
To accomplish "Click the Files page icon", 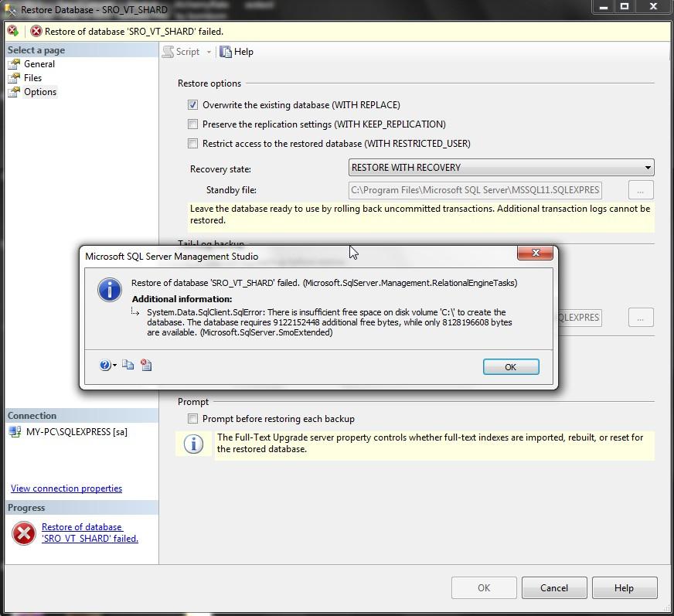I will point(14,78).
